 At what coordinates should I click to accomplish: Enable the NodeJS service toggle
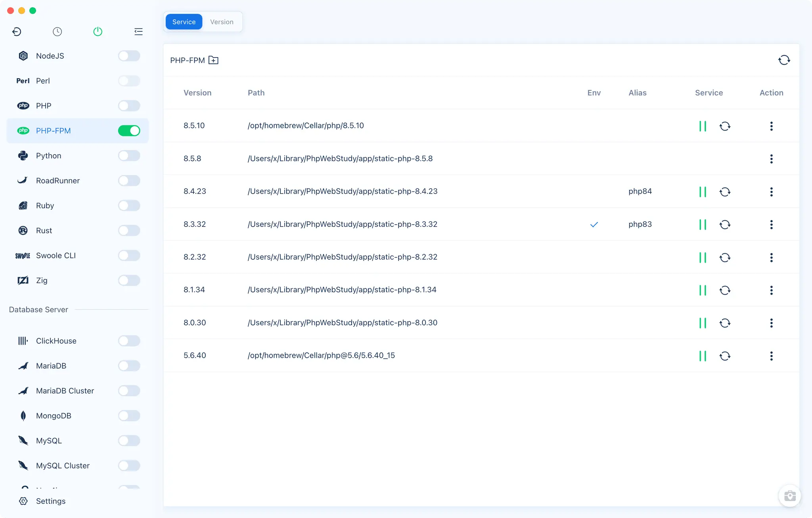[129, 56]
